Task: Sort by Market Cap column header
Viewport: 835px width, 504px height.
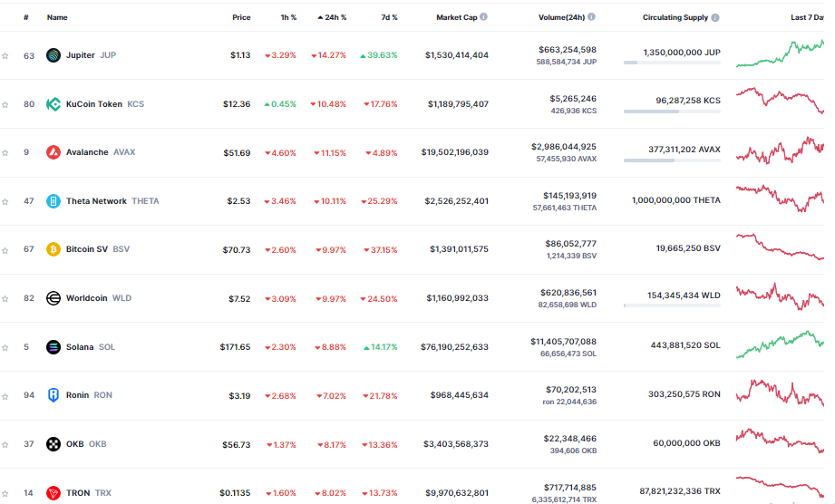Action: point(457,17)
